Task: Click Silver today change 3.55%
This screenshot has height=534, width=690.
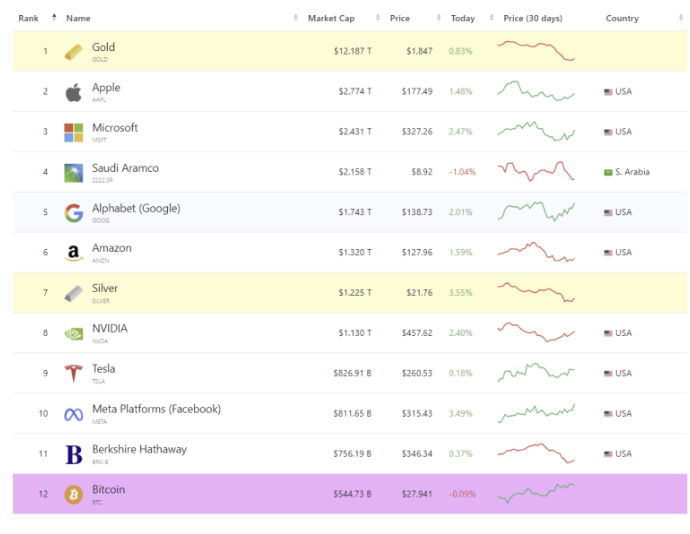Action: [x=460, y=293]
